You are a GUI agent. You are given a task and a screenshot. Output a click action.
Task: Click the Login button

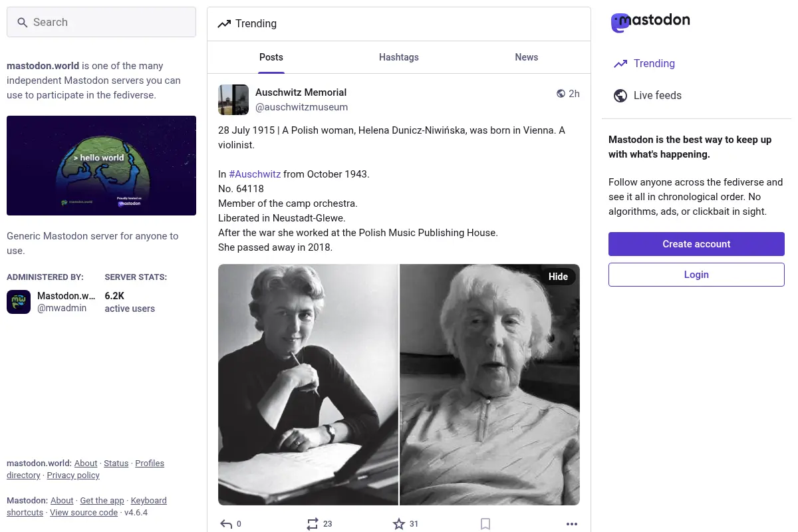click(x=696, y=275)
